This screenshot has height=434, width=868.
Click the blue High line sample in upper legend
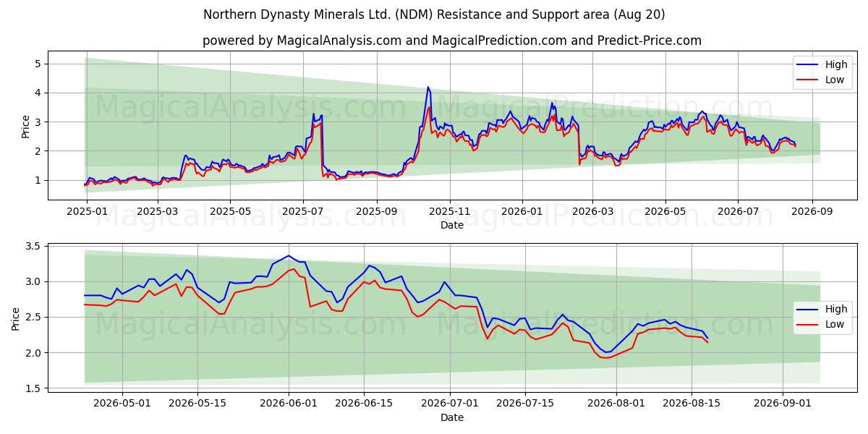(x=809, y=65)
